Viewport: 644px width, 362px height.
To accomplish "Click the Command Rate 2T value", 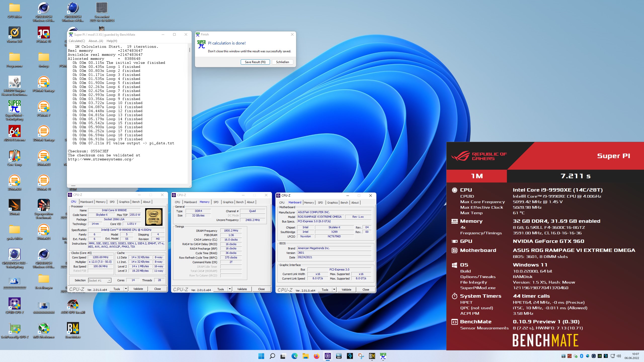I will tap(231, 262).
